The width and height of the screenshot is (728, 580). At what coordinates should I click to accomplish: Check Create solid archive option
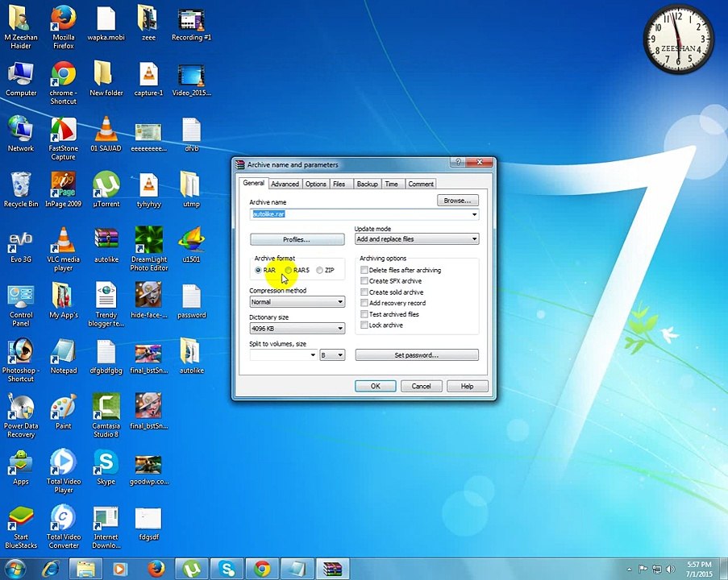[x=364, y=292]
